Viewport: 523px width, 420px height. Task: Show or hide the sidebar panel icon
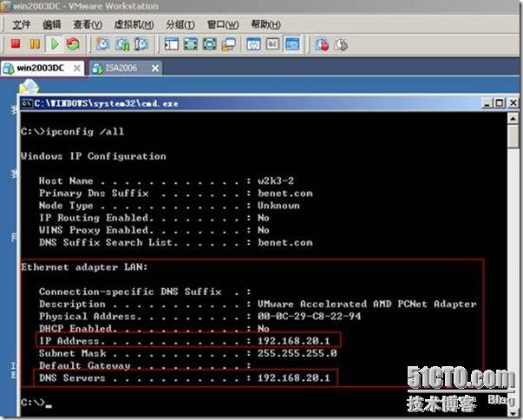tap(172, 43)
